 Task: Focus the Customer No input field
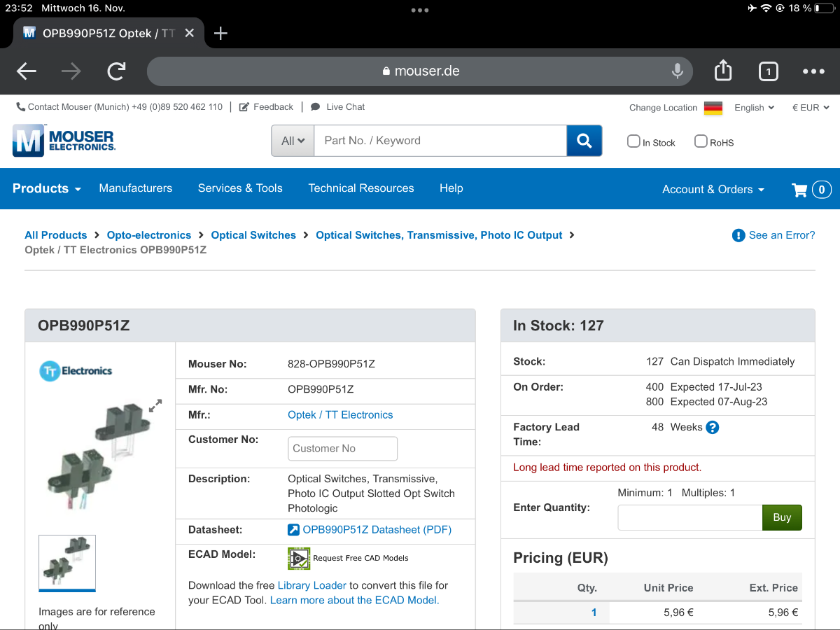pyautogui.click(x=342, y=449)
